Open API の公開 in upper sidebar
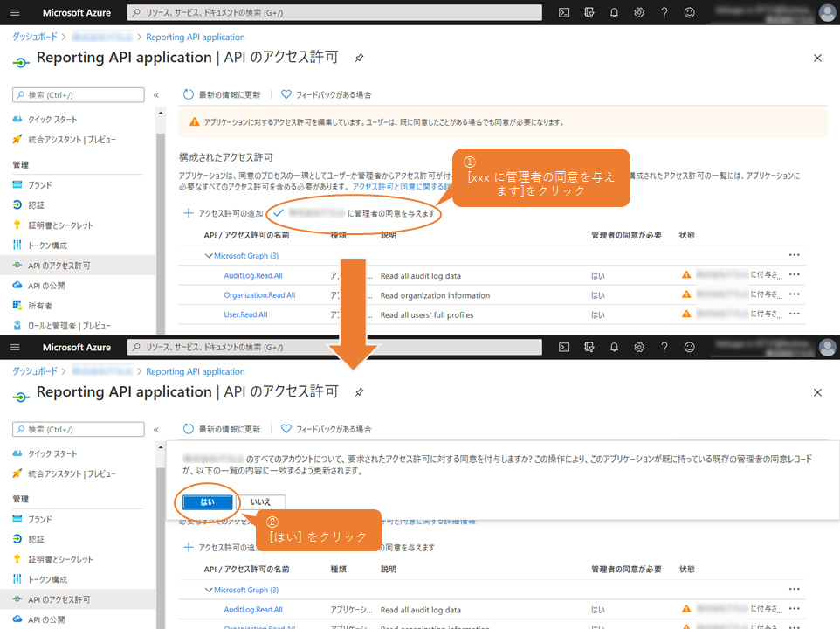Image resolution: width=840 pixels, height=629 pixels. pyautogui.click(x=46, y=286)
